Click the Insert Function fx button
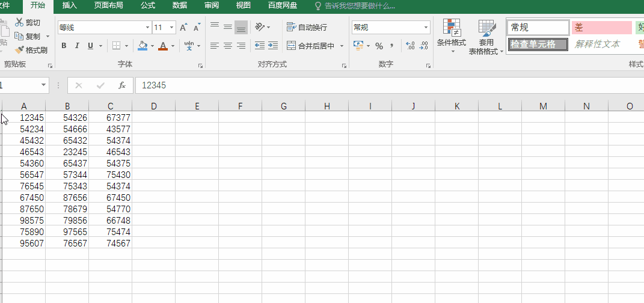This screenshot has height=303, width=644. (x=122, y=85)
